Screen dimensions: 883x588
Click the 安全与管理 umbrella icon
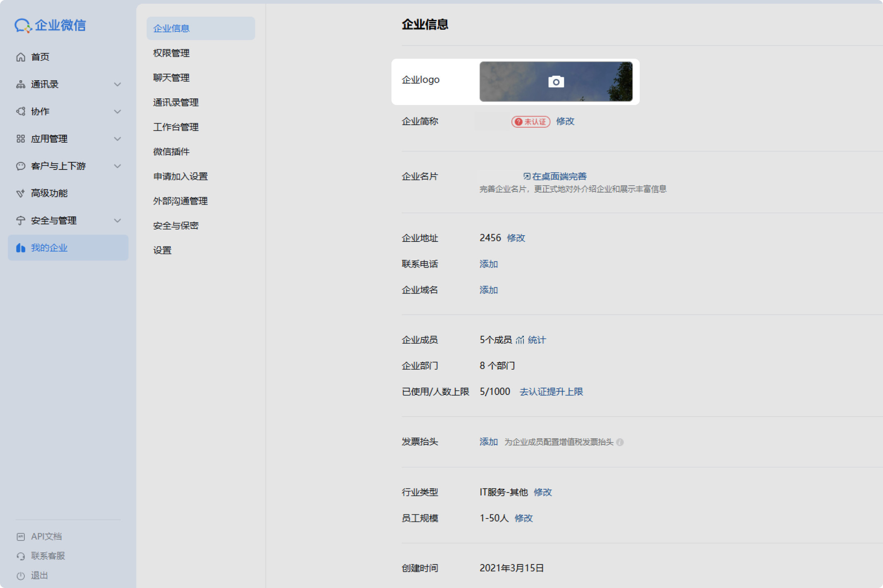coord(21,221)
